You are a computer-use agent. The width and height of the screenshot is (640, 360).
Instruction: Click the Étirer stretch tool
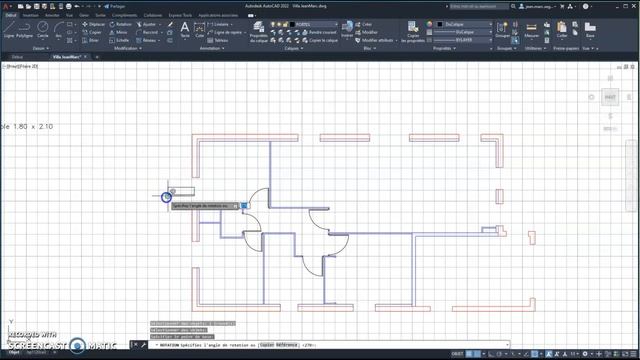click(91, 40)
